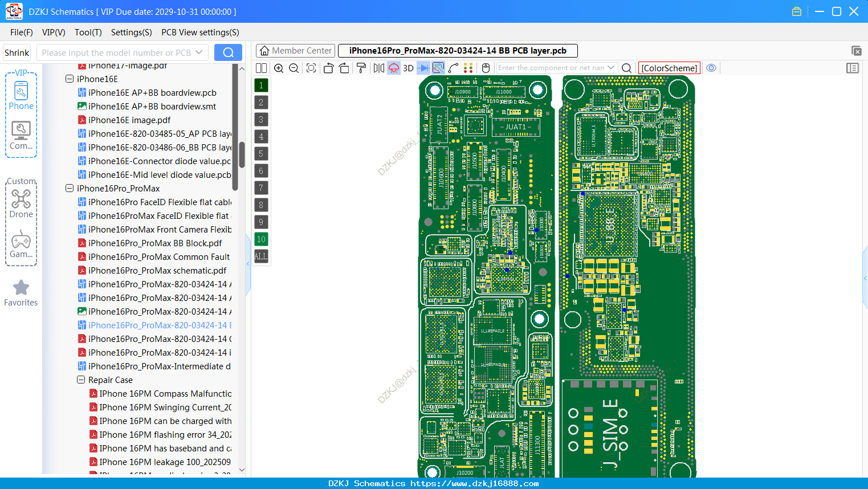Switch to the 3D board view
The image size is (868, 489).
click(408, 68)
